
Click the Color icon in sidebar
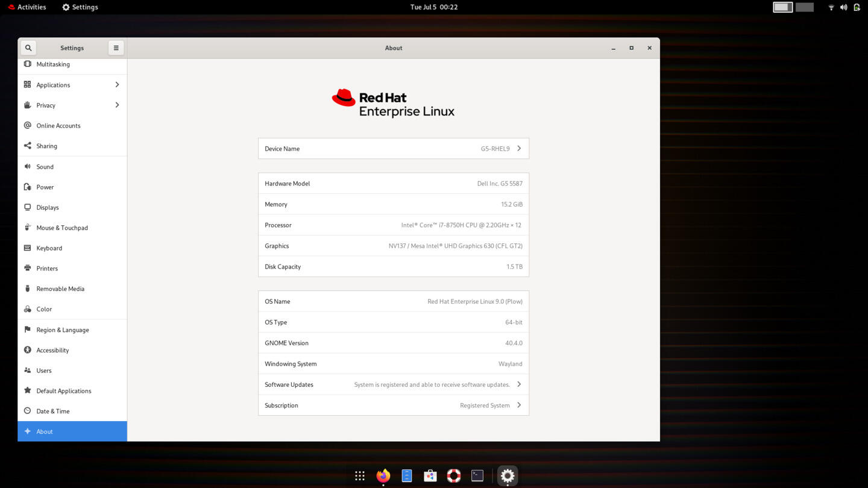coord(27,309)
